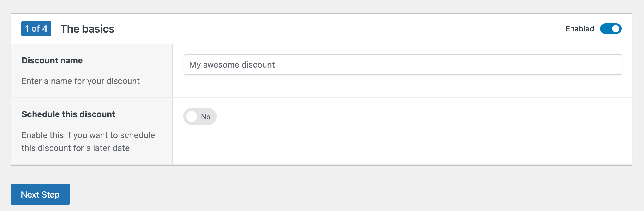This screenshot has height=211, width=644.
Task: Click the "Discount name" field label
Action: [x=52, y=60]
